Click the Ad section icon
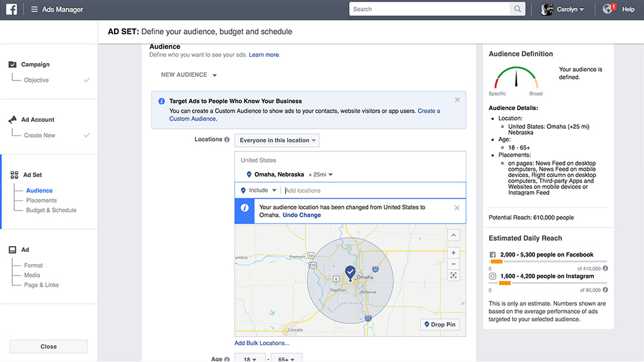The image size is (644, 362). tap(13, 250)
